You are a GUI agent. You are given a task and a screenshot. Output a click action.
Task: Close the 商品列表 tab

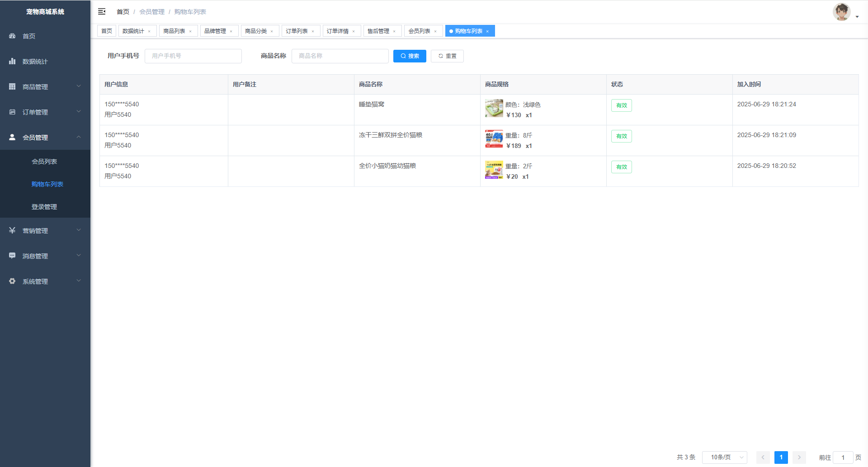tap(190, 31)
